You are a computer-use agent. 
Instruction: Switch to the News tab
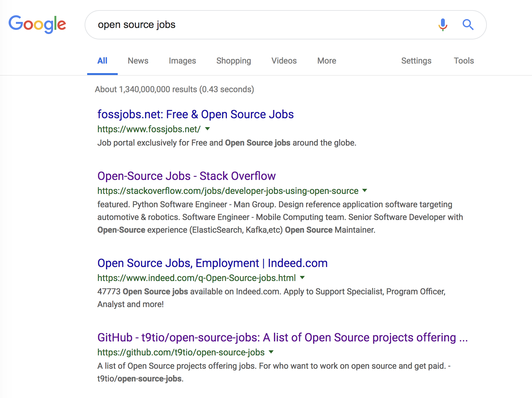click(x=138, y=61)
